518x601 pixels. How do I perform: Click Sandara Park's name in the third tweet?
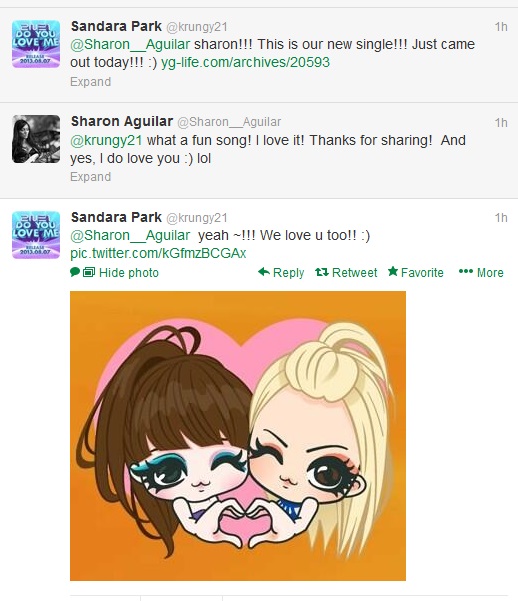click(x=116, y=217)
